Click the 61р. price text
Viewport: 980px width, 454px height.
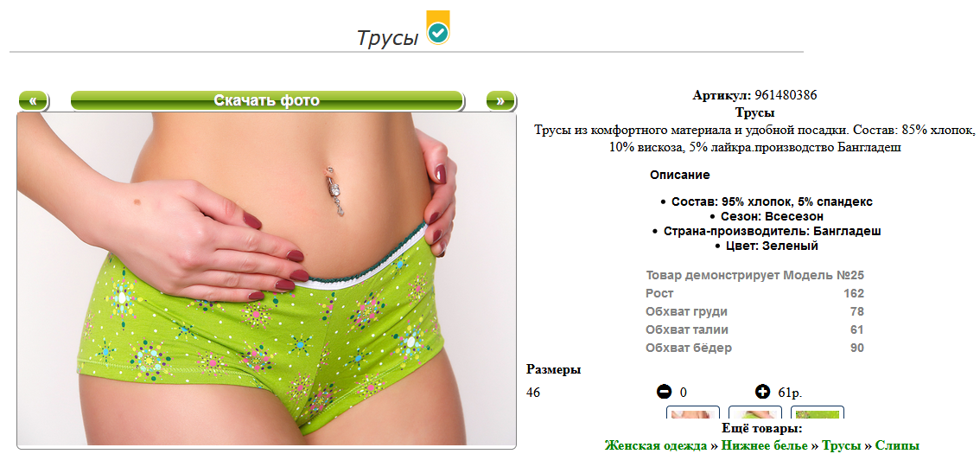click(x=790, y=393)
